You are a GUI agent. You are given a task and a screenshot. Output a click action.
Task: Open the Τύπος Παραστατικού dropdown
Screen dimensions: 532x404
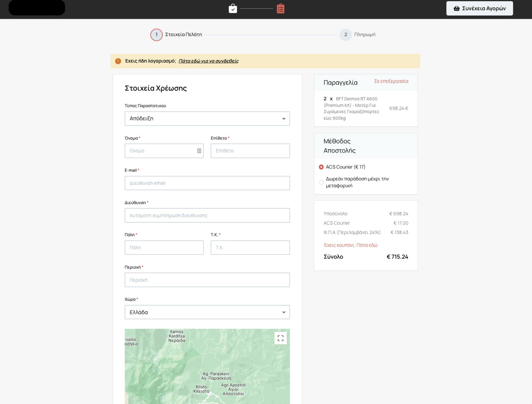pos(207,119)
